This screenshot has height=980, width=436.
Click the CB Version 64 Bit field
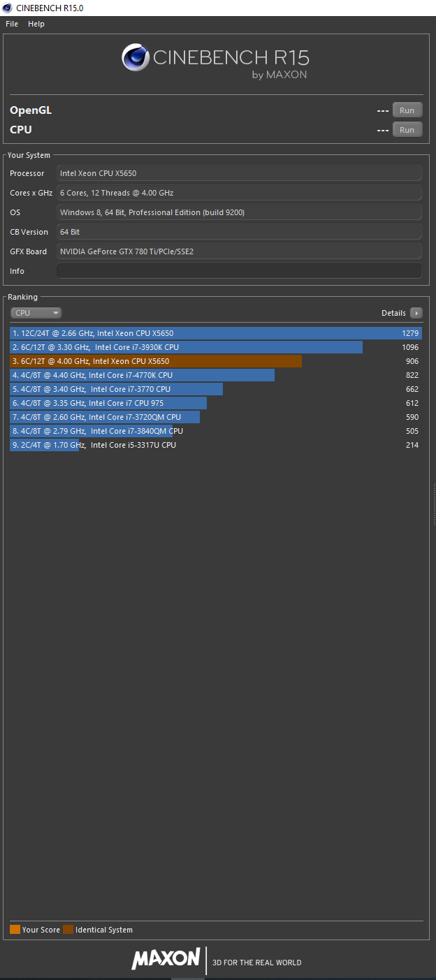239,232
